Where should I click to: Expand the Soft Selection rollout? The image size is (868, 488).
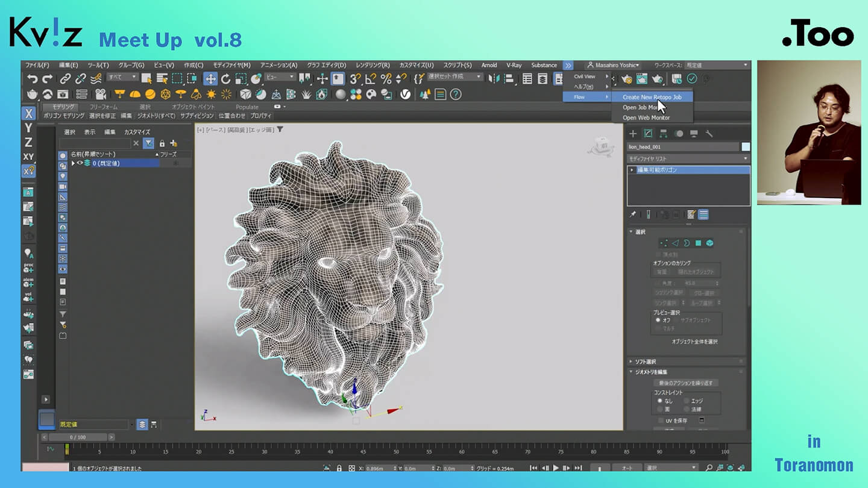pos(645,361)
